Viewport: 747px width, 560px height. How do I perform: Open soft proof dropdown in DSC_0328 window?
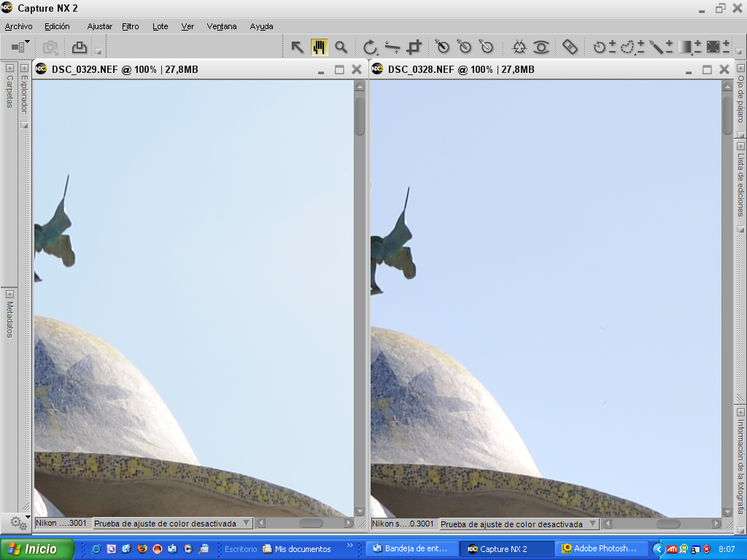point(592,524)
